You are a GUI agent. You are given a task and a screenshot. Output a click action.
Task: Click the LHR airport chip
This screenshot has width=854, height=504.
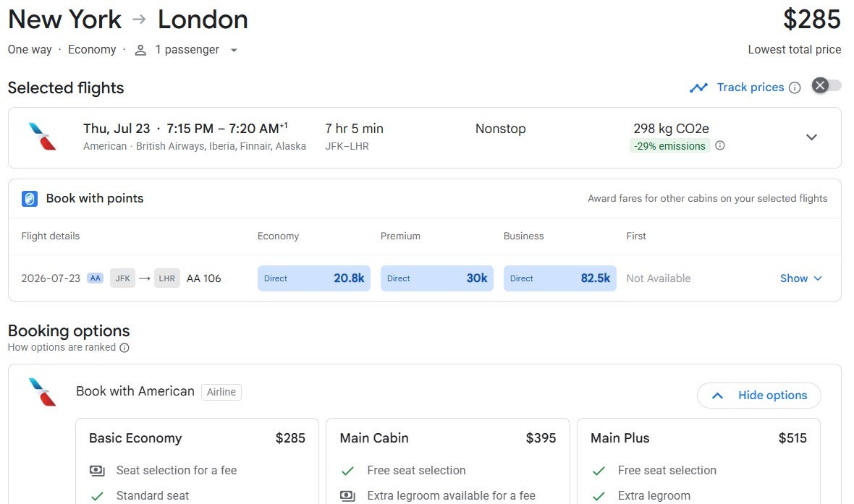[x=166, y=278]
